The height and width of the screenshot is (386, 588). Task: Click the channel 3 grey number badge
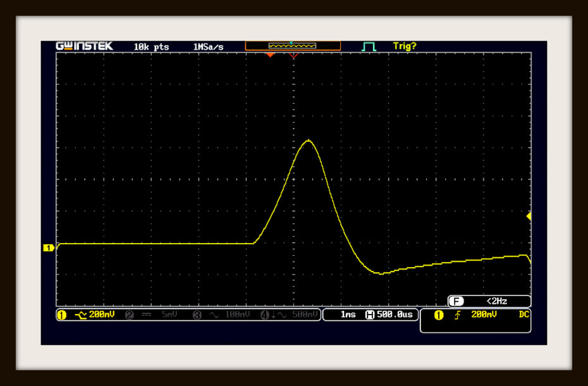coord(197,315)
